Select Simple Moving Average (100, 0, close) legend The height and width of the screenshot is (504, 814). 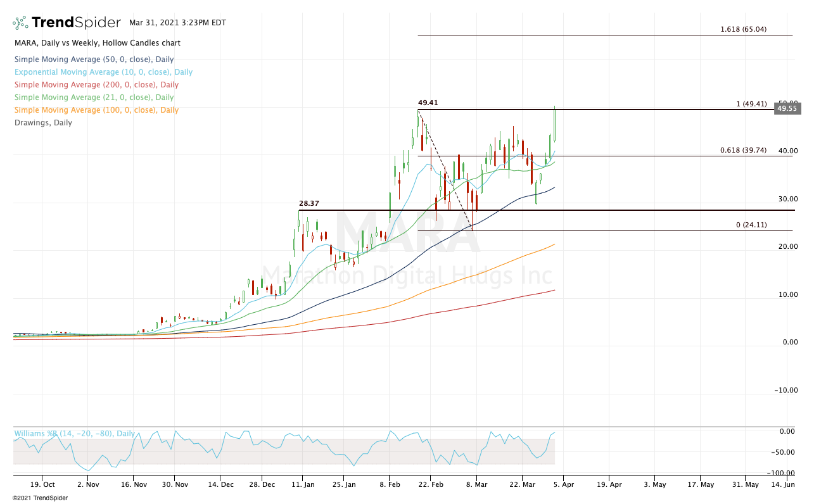point(96,110)
